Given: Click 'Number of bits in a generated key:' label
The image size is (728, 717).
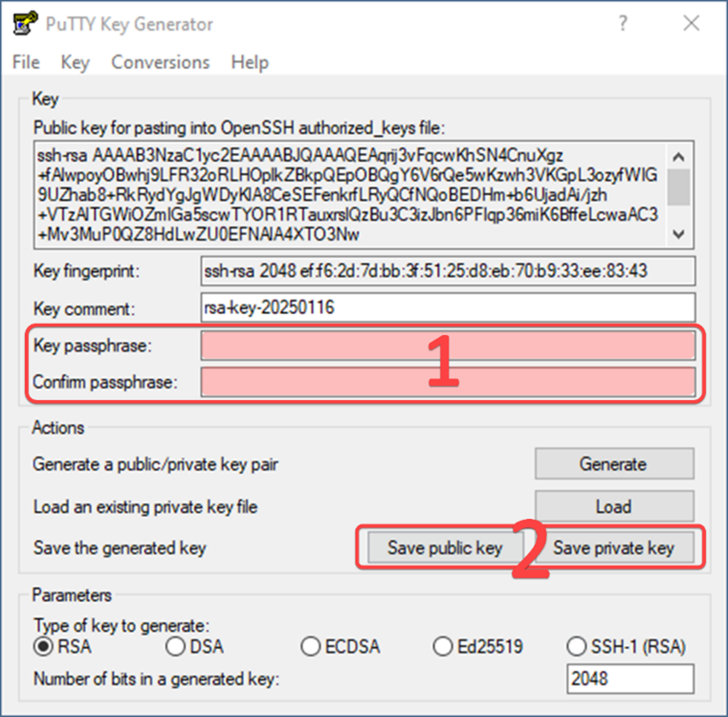Looking at the screenshot, I should [157, 680].
